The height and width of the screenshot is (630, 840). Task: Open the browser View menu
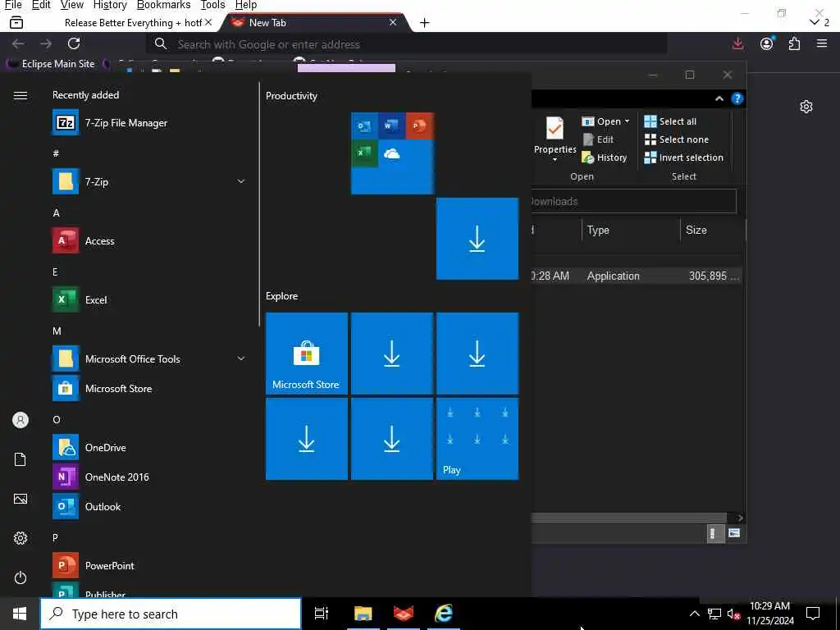click(x=72, y=5)
